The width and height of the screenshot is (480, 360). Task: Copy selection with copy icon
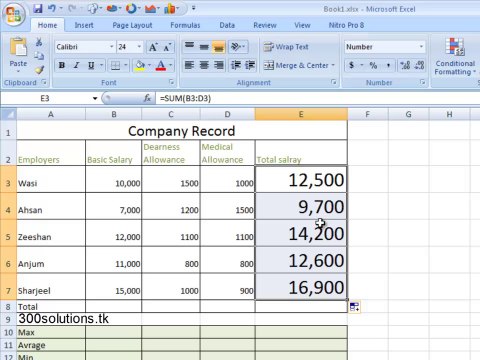pos(39,56)
